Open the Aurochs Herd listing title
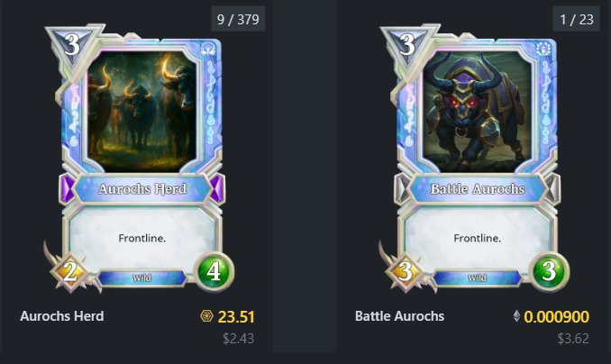Image resolution: width=611 pixels, height=364 pixels. click(62, 316)
